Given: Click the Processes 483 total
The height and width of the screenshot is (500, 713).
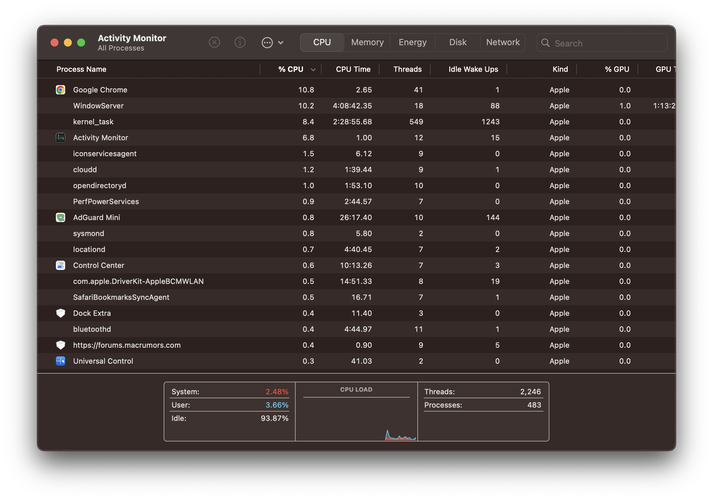Looking at the screenshot, I should (x=534, y=405).
